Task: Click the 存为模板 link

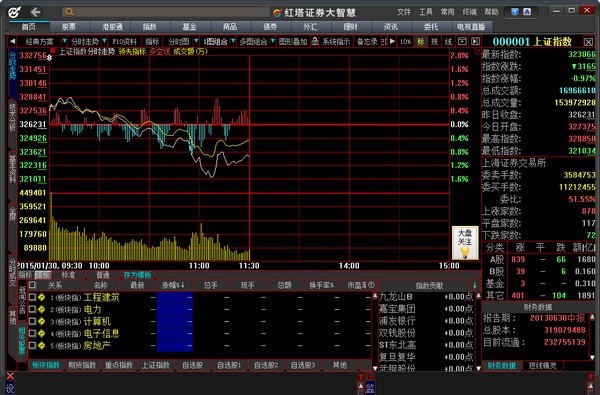Action: tap(137, 275)
